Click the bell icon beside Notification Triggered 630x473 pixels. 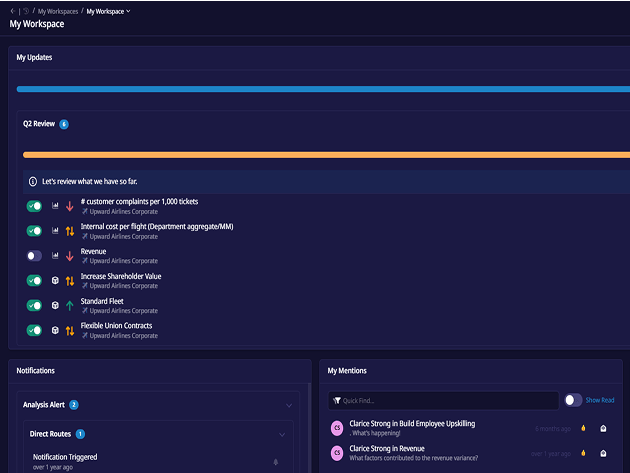coord(276,462)
